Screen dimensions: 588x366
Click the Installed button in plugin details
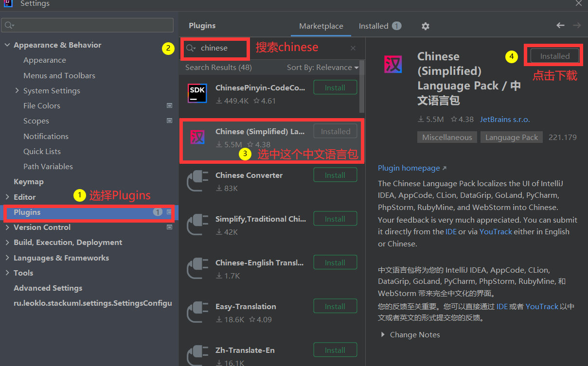click(x=554, y=56)
